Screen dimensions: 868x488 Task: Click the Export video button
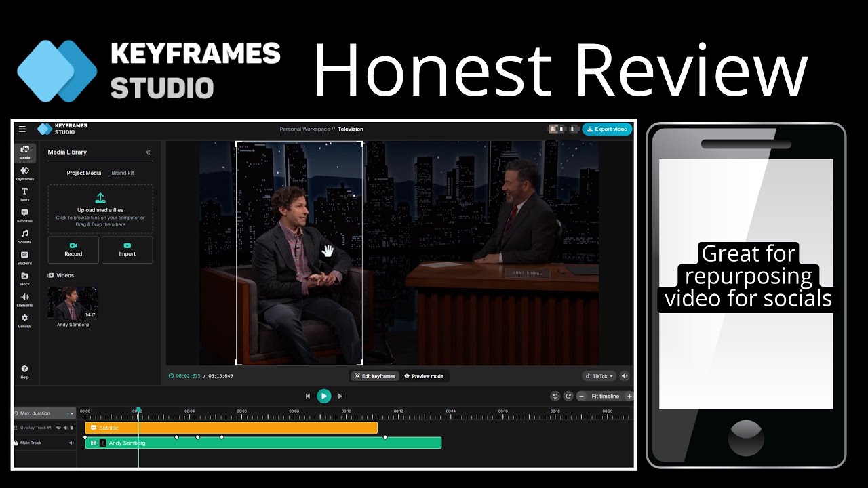[607, 129]
